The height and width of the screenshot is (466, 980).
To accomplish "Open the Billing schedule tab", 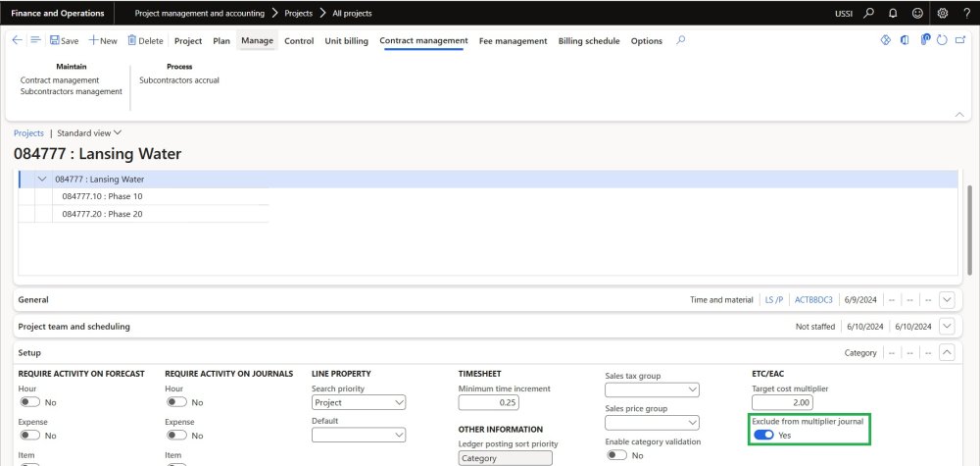I will (x=589, y=40).
